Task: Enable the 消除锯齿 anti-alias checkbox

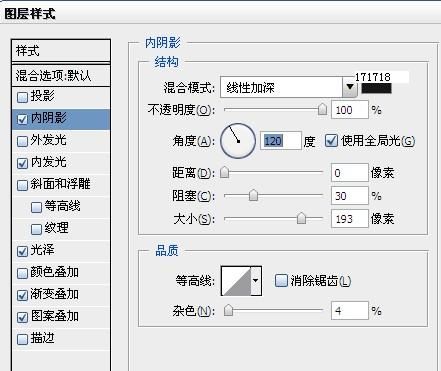Action: [x=281, y=280]
